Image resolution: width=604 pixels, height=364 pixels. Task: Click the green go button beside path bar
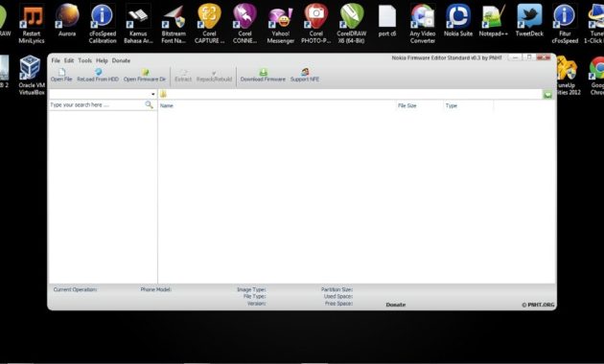point(547,94)
